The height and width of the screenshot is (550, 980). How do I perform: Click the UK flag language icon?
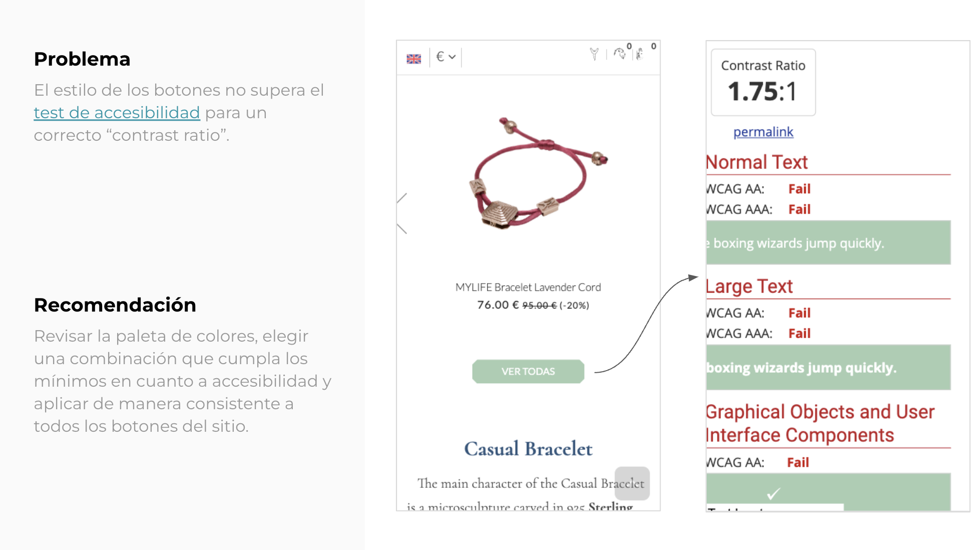click(414, 59)
